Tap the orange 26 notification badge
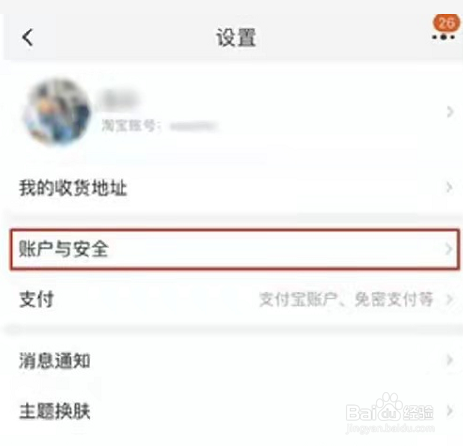Image resolution: width=463 pixels, height=446 pixels. point(446,23)
